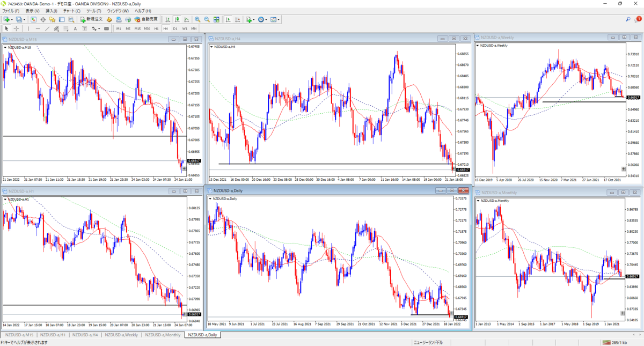This screenshot has height=346, width=644.
Task: Show the Market Watch panel
Action: click(33, 19)
